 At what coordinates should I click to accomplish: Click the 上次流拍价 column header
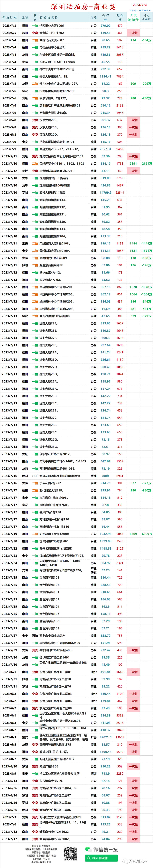pyautogui.click(x=133, y=18)
